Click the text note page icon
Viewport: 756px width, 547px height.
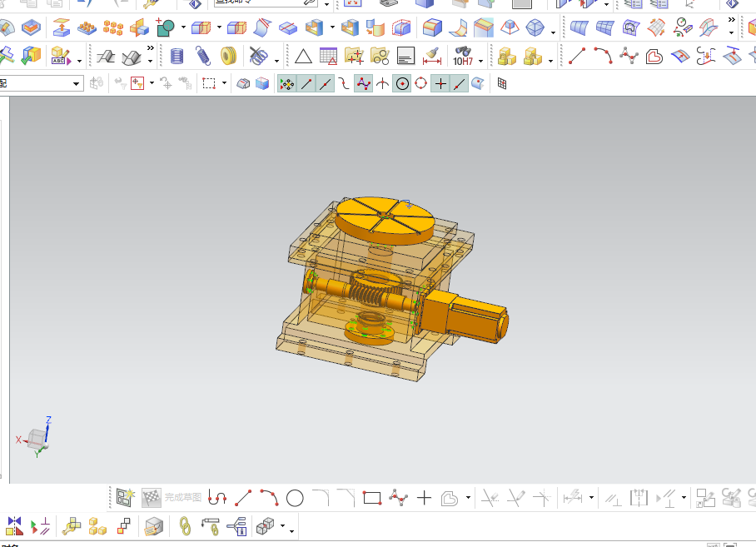pyautogui.click(x=405, y=57)
